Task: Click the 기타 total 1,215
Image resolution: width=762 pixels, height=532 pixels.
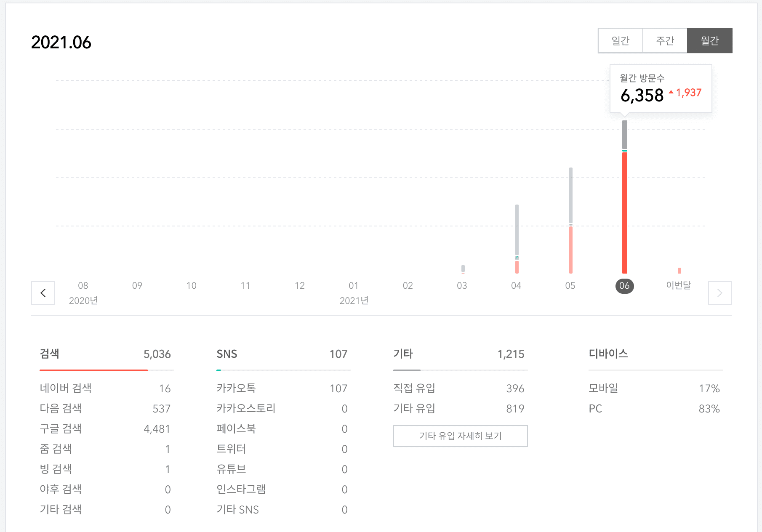Action: tap(511, 354)
